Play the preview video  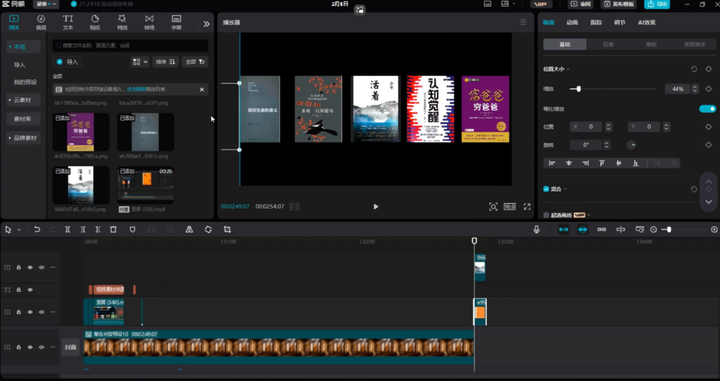click(376, 207)
